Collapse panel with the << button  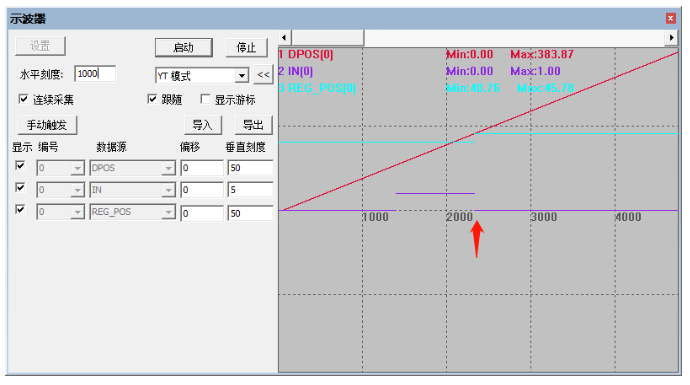point(263,75)
